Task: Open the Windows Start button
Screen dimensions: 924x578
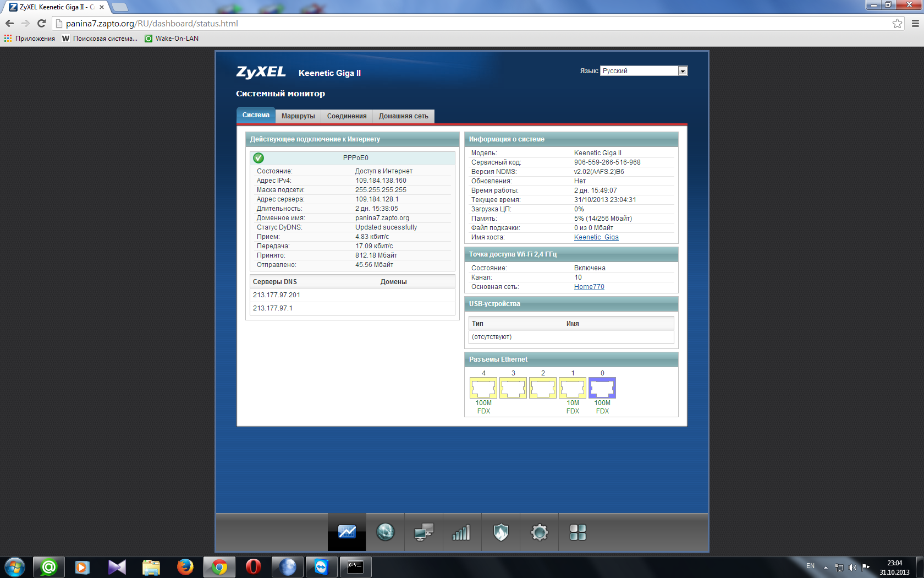Action: pyautogui.click(x=14, y=567)
